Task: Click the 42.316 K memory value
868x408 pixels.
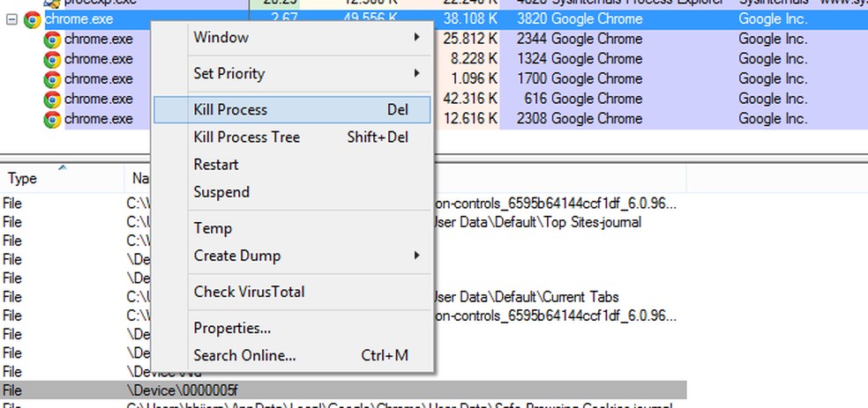Action: point(470,99)
